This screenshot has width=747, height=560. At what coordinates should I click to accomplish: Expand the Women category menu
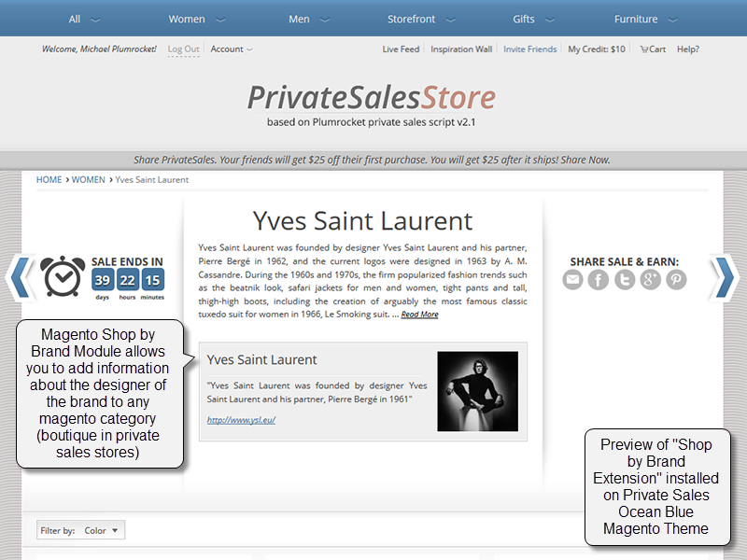(x=190, y=18)
